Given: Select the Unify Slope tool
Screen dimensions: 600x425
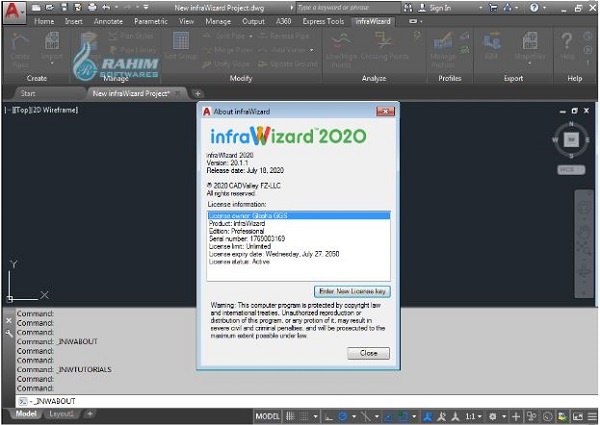Looking at the screenshot, I should point(227,64).
